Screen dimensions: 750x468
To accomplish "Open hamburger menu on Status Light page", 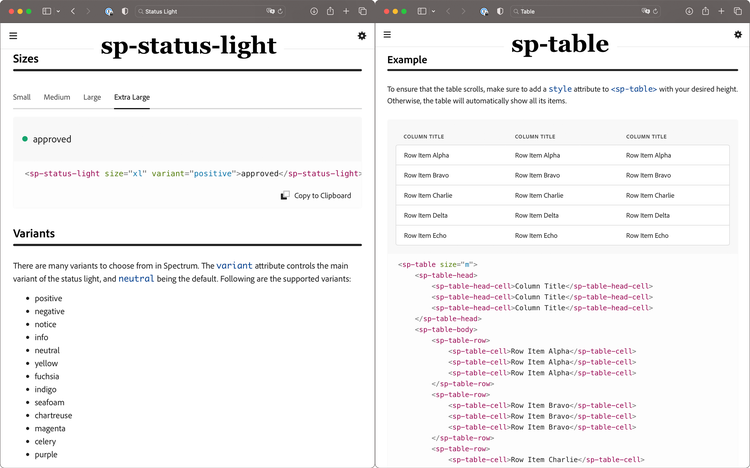I will 13,36.
